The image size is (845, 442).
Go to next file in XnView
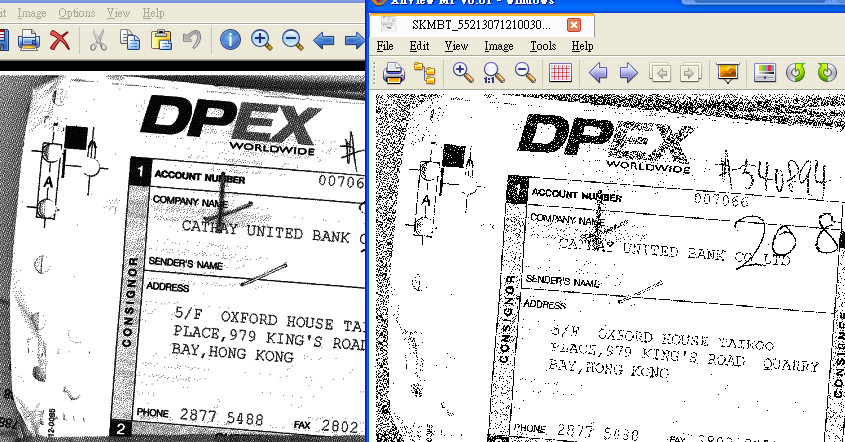[628, 73]
